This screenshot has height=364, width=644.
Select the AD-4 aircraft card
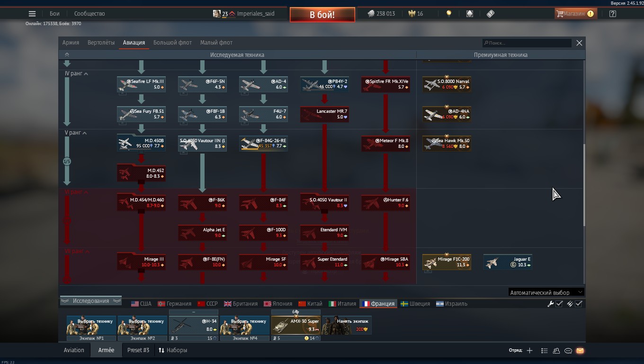[x=263, y=84]
